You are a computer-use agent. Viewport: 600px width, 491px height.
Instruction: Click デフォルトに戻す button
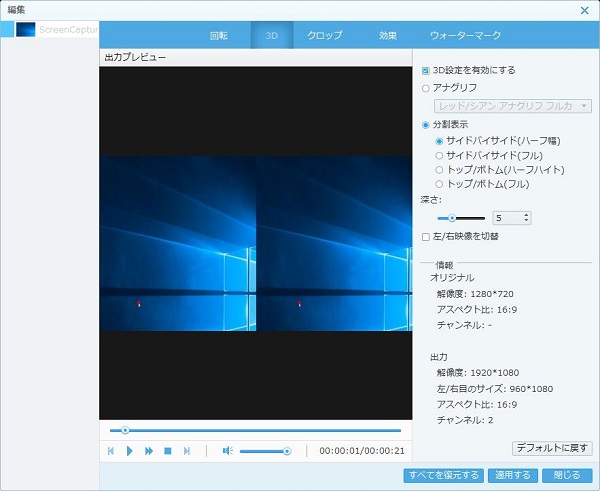552,448
